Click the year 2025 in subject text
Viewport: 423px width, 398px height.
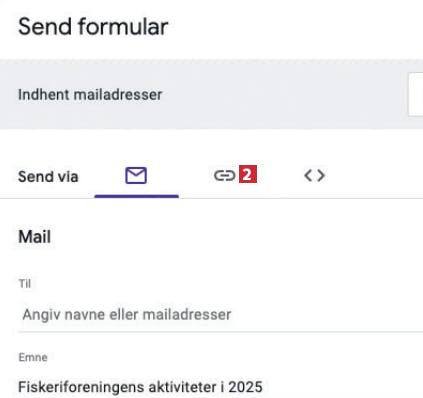(245, 387)
